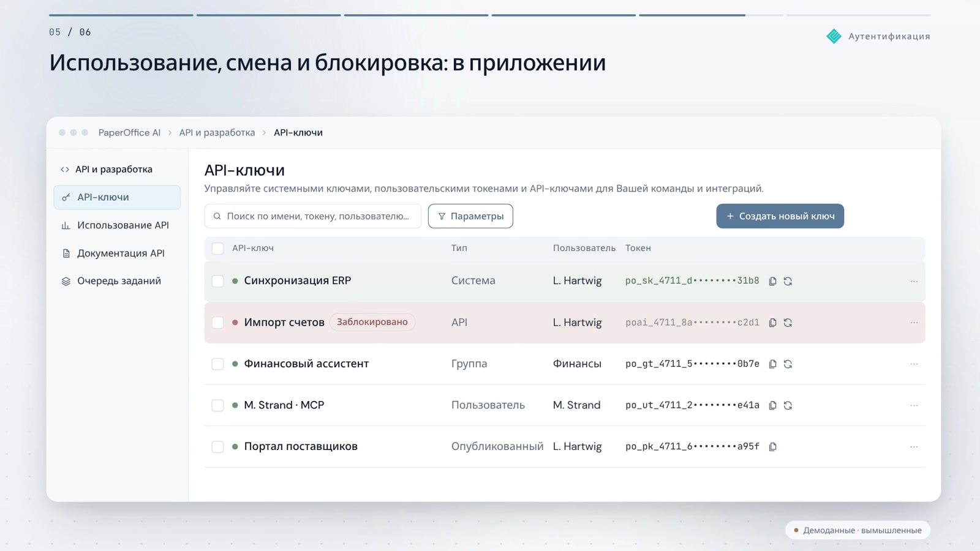Image resolution: width=980 pixels, height=551 pixels.
Task: Navigate to PaperOffice AI breadcrumb
Action: tap(129, 133)
